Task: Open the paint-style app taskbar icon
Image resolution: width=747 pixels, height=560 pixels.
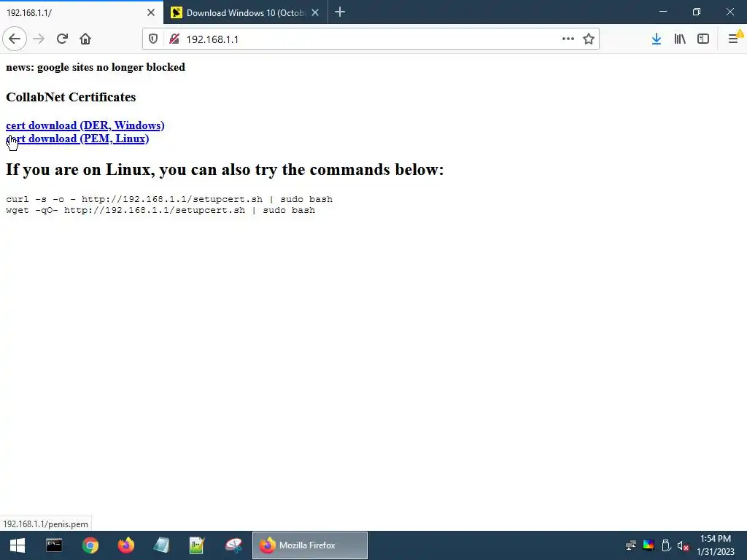Action: coord(233,545)
